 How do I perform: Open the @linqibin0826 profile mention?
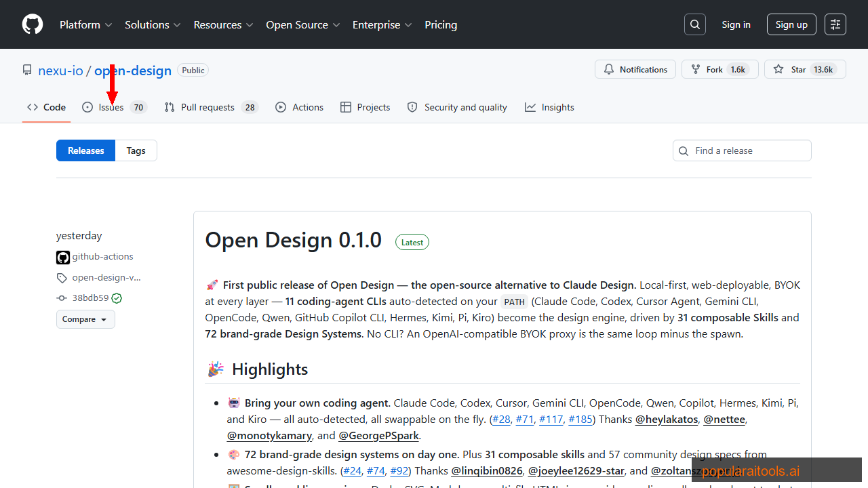click(487, 470)
